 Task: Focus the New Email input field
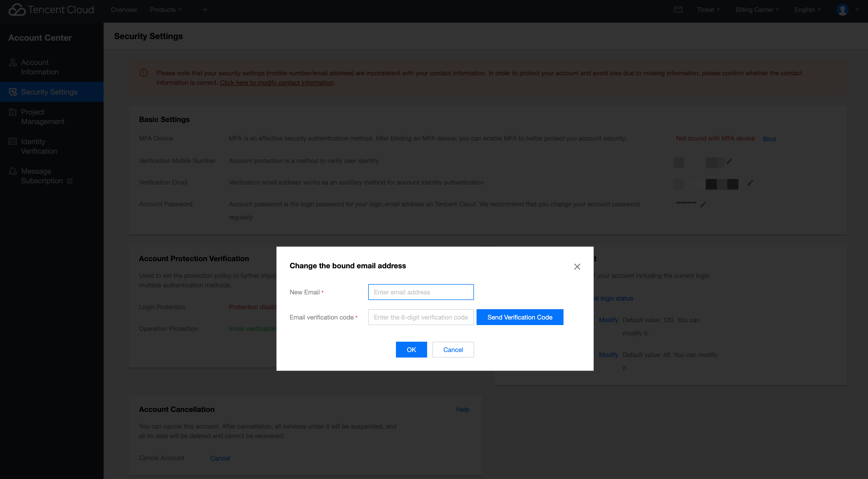[421, 292]
